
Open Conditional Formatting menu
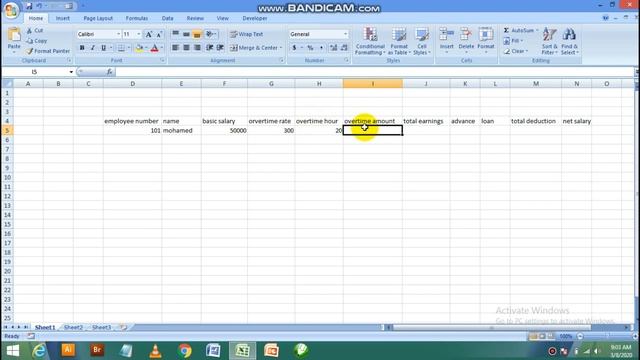coord(370,41)
